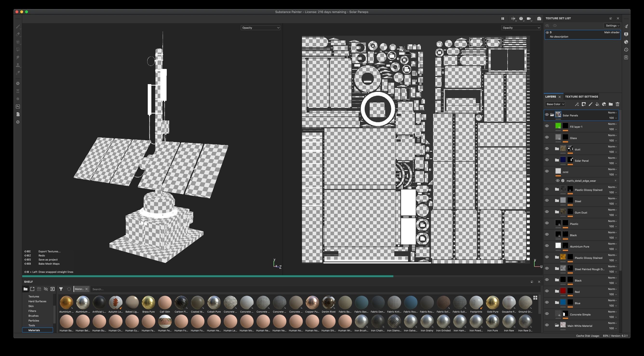
Task: Open the Settings dropdown in Texture Set List
Action: 612,26
